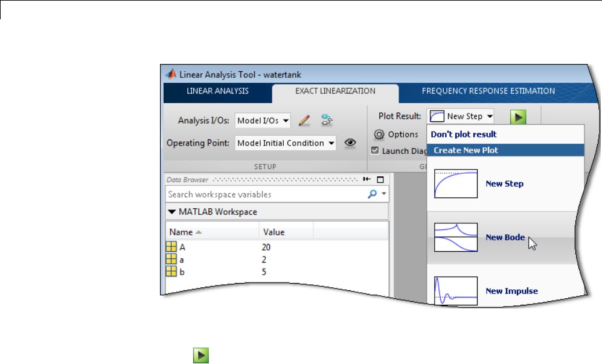Click the search magnifier icon

[x=372, y=194]
